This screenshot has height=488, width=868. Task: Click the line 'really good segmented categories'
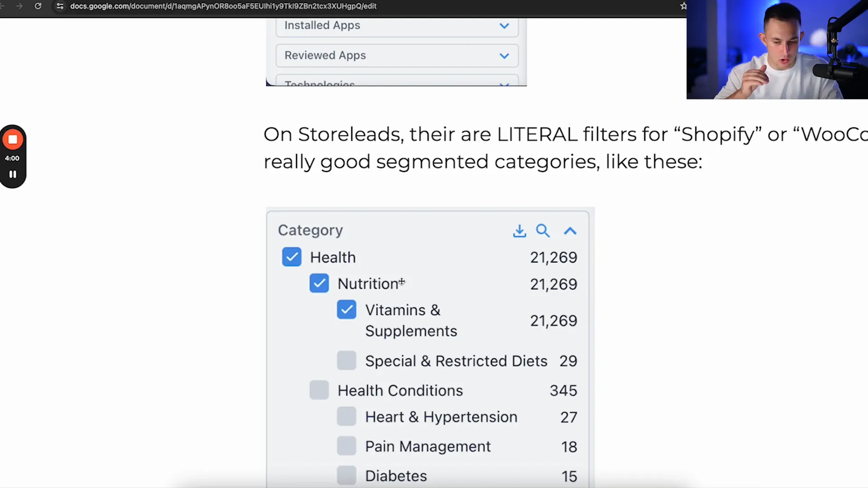pos(483,162)
